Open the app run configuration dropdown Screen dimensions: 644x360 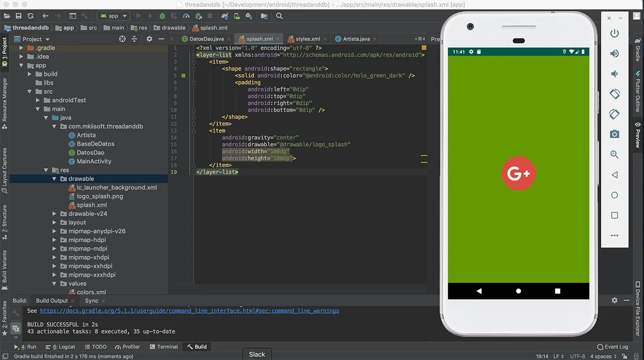click(x=113, y=16)
